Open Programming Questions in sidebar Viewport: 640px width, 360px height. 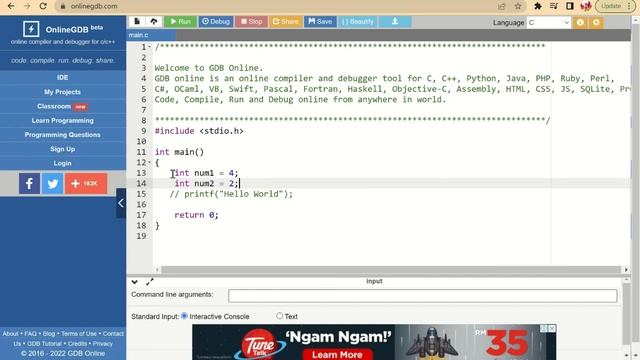point(62,135)
